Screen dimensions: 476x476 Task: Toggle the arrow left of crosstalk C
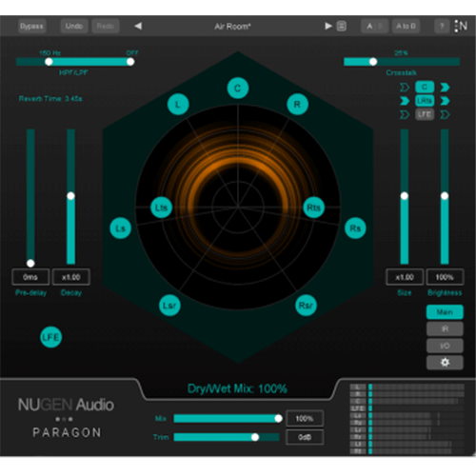(x=405, y=87)
